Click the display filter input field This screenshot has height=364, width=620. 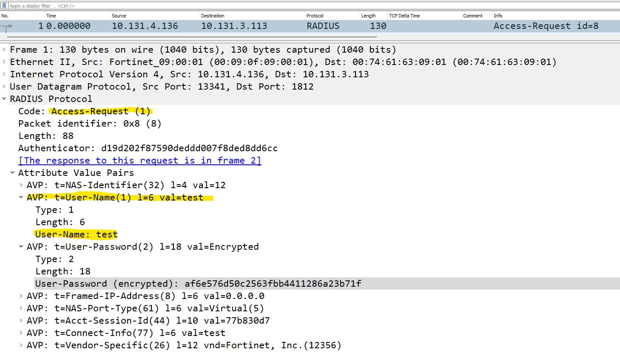click(314, 6)
